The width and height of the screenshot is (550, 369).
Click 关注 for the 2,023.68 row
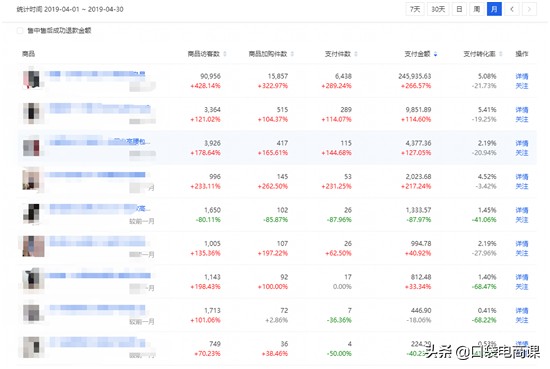point(522,186)
